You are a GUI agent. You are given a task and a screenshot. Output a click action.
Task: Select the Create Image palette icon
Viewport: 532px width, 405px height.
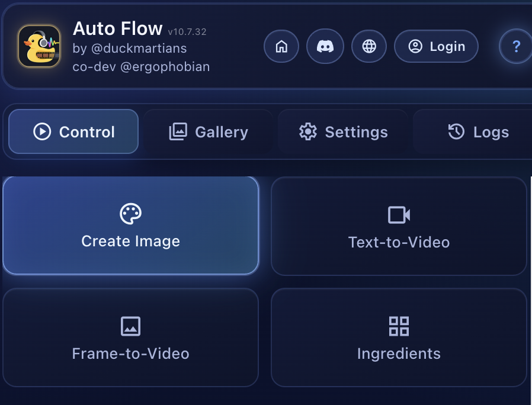coord(130,213)
